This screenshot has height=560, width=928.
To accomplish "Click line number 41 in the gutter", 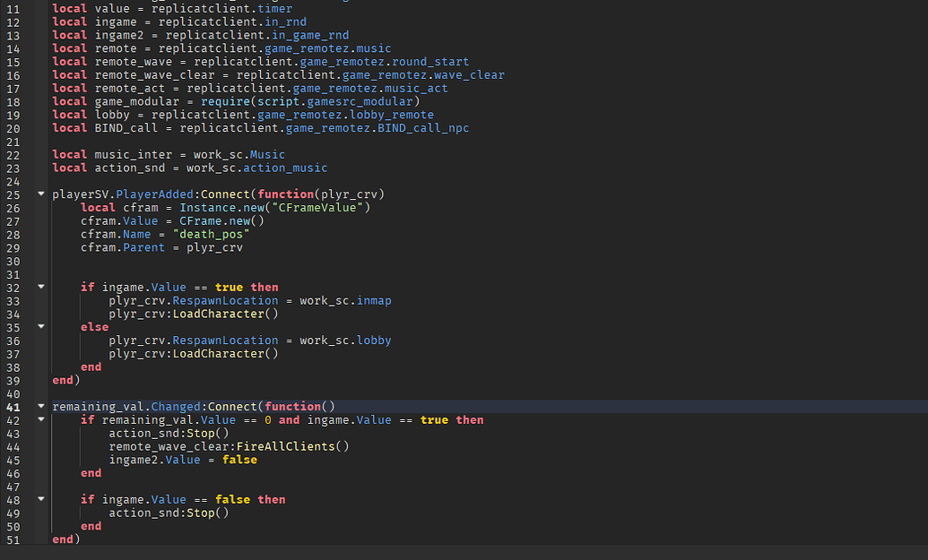I will pyautogui.click(x=13, y=406).
